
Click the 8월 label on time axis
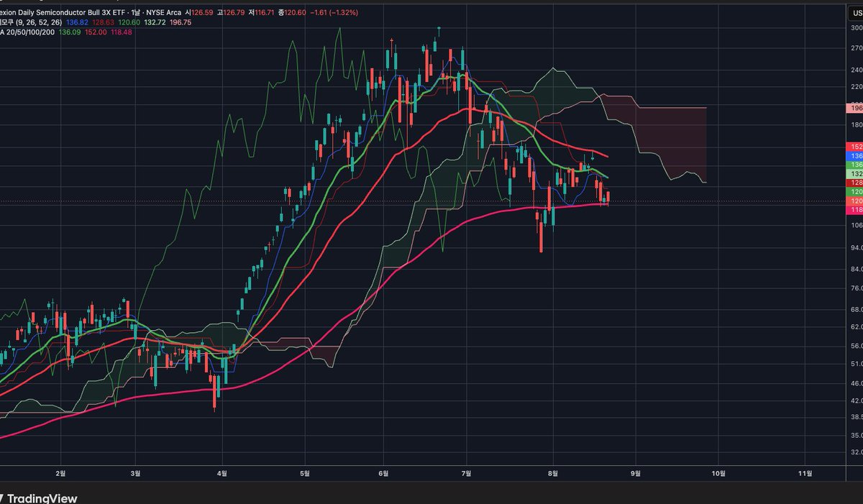click(x=554, y=473)
